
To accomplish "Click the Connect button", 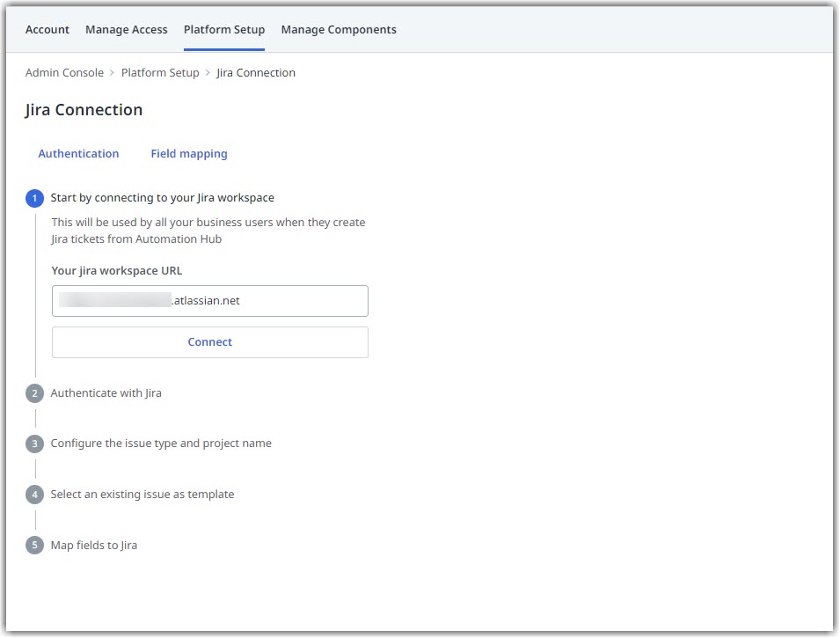I will 210,342.
